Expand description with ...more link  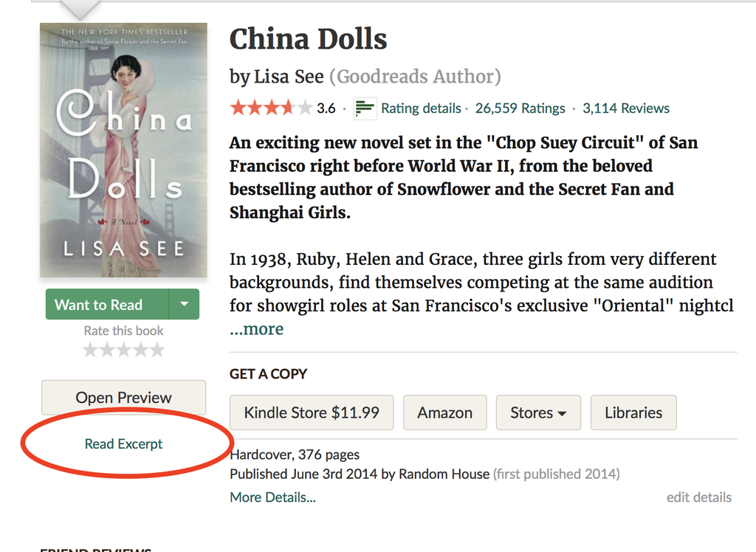[x=256, y=329]
